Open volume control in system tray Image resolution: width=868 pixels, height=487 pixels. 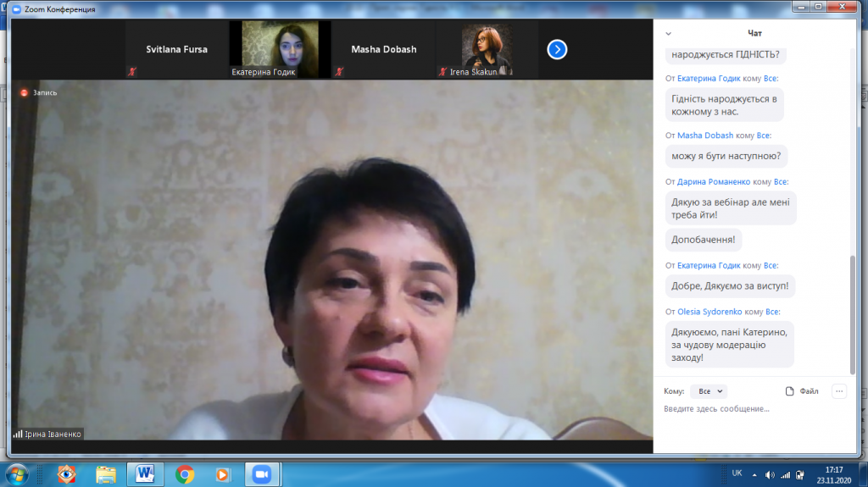click(x=770, y=475)
